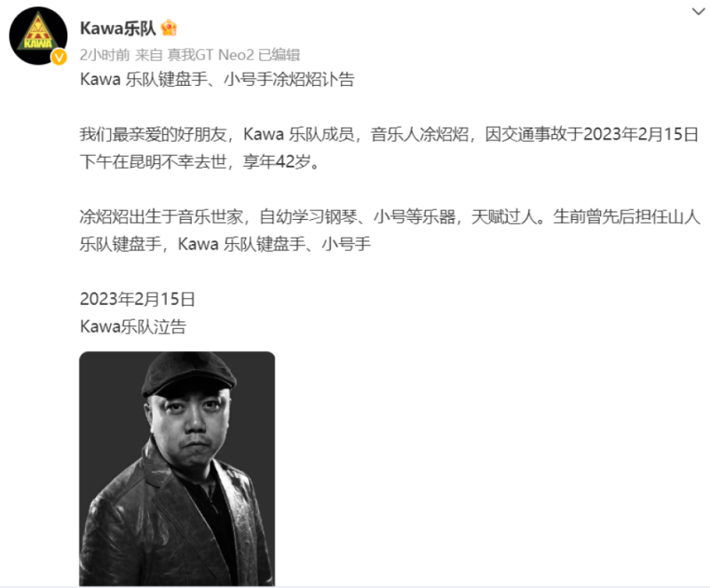Click the 来自 source prefix text
Viewport: 710px width, 588px height.
coord(148,55)
